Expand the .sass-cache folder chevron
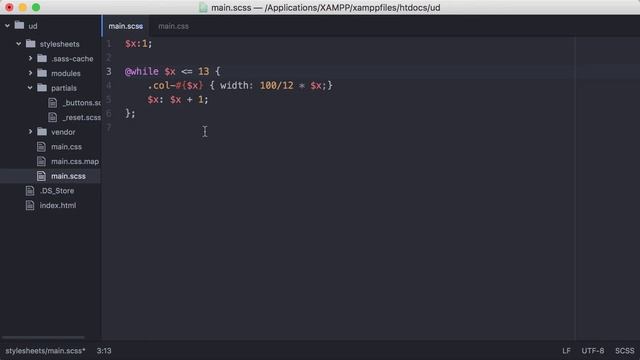 pyautogui.click(x=30, y=58)
